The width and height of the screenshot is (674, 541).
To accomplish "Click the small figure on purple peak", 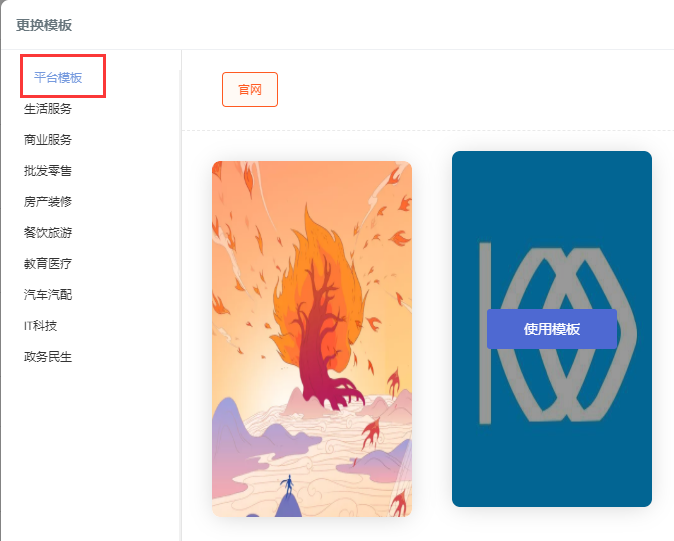I will point(289,485).
